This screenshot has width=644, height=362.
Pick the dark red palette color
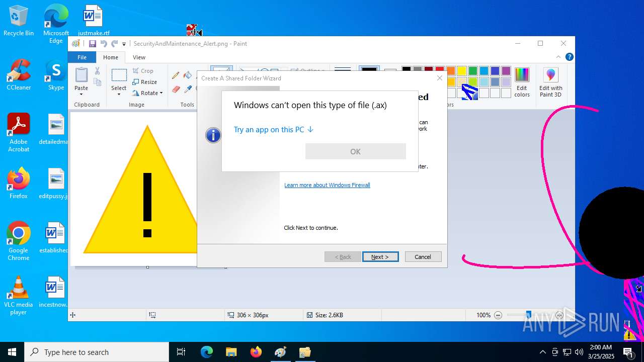[429, 71]
